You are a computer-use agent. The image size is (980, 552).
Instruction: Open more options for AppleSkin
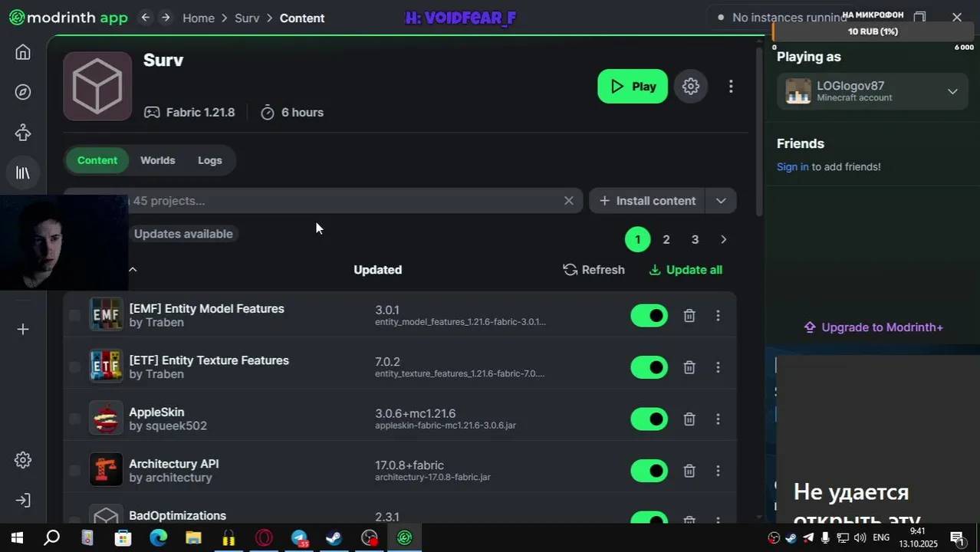(x=718, y=419)
